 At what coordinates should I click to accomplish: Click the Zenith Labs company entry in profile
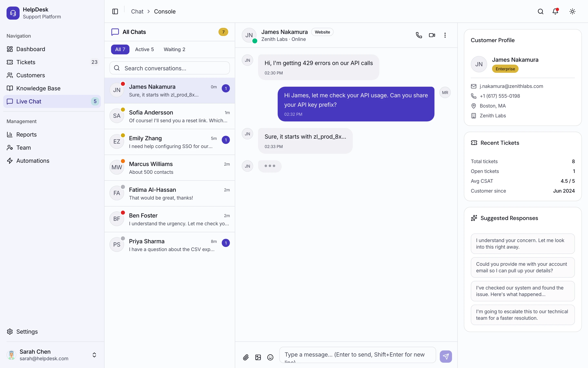(x=492, y=116)
